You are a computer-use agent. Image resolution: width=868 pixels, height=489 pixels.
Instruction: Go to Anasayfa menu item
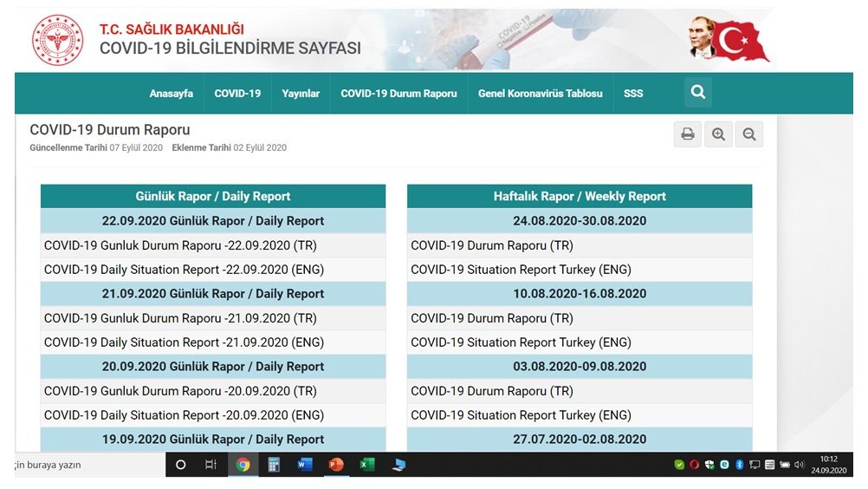click(x=172, y=94)
